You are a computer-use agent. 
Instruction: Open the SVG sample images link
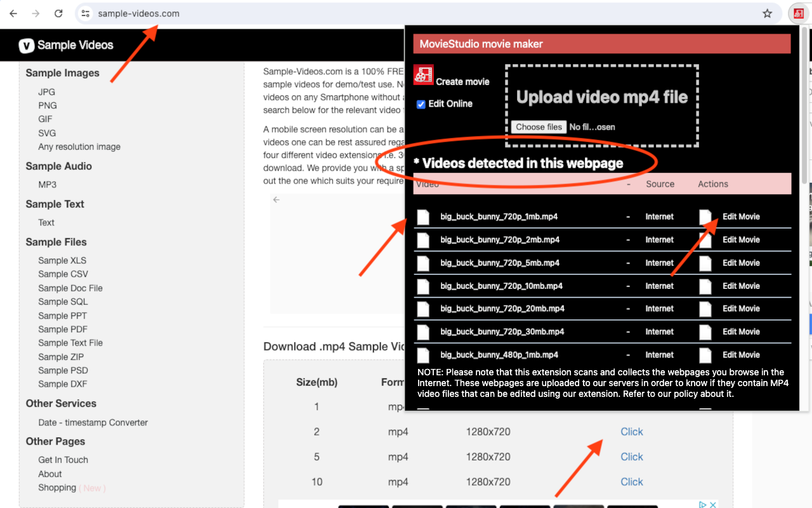point(47,133)
